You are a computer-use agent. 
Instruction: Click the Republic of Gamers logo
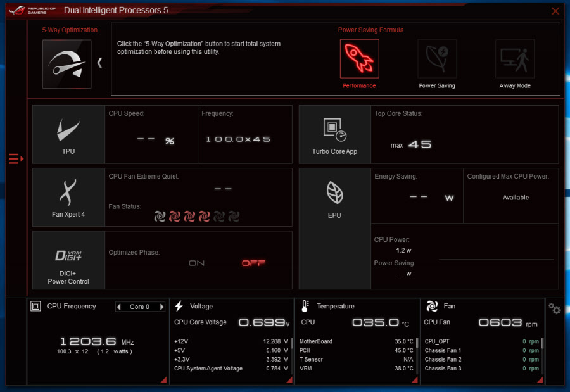point(32,10)
